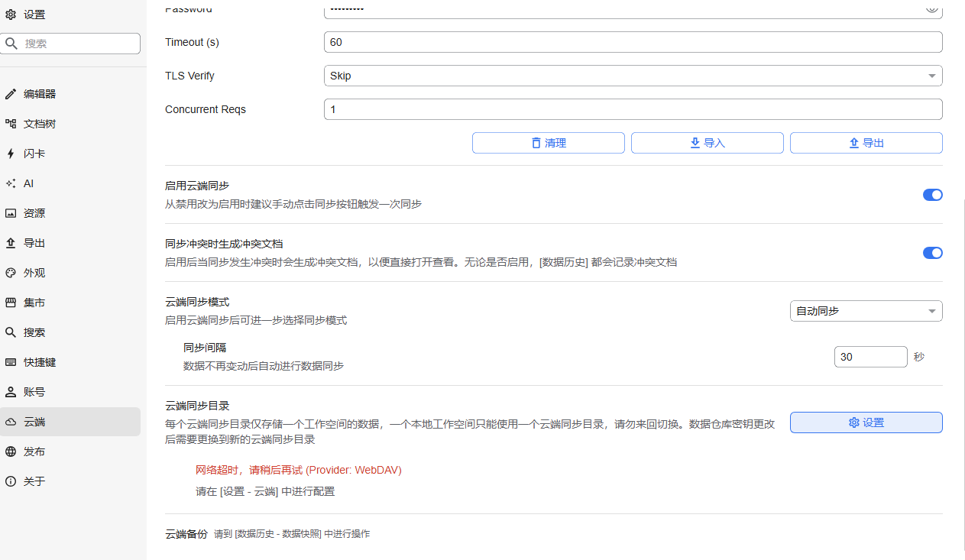Focus the settings search box
This screenshot has width=965, height=560.
[76, 44]
